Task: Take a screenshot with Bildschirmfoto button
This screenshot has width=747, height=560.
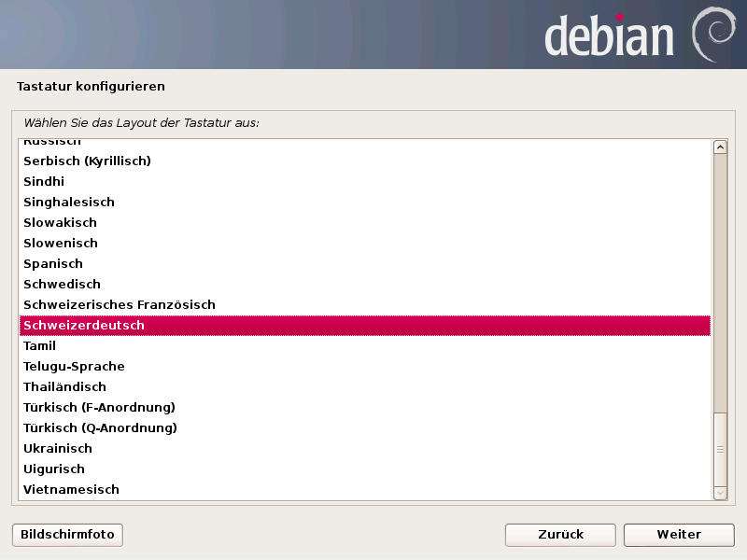Action: pos(67,535)
